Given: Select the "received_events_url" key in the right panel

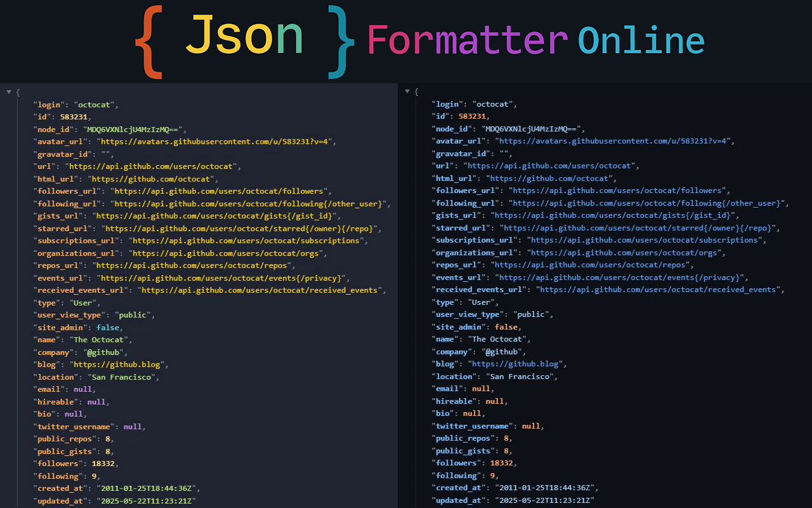Looking at the screenshot, I should tap(479, 290).
